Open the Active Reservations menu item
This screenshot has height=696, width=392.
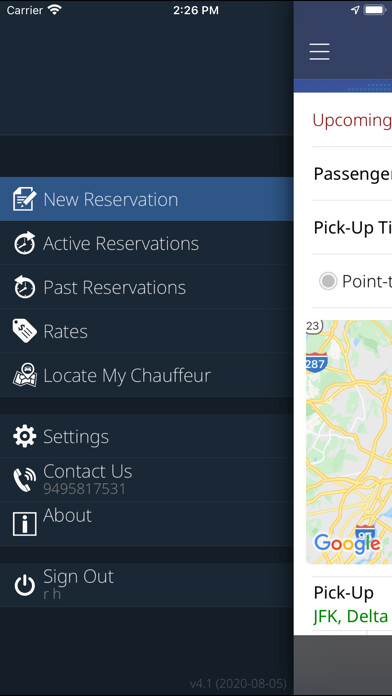147,243
